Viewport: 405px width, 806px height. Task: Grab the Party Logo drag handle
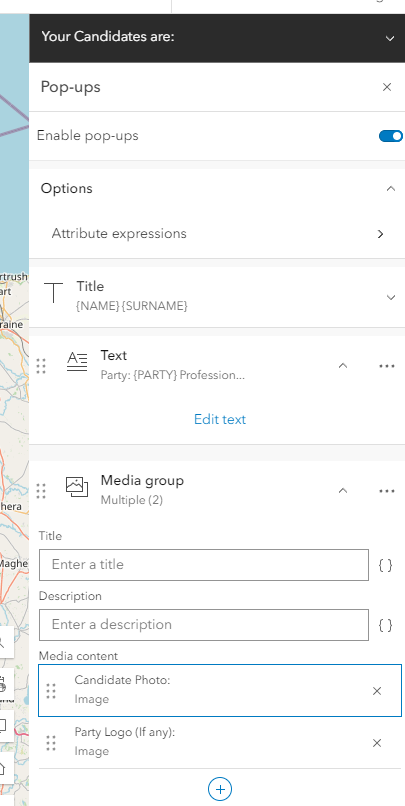click(51, 743)
